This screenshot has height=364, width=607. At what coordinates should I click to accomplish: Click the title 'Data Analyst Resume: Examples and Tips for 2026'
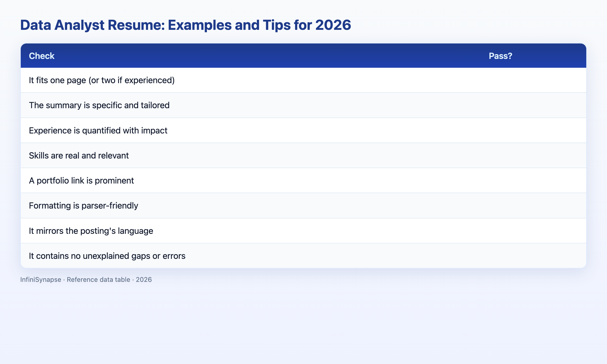186,25
